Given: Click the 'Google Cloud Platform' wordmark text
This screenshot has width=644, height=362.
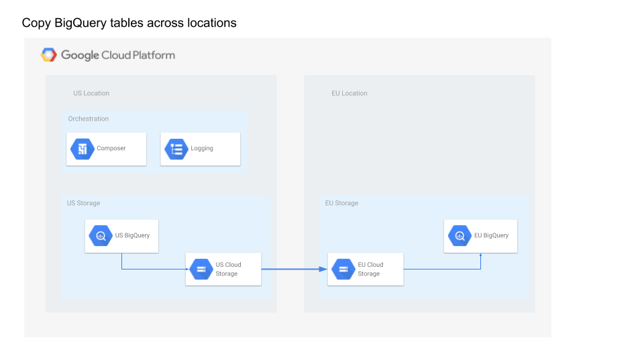Looking at the screenshot, I should pyautogui.click(x=118, y=55).
